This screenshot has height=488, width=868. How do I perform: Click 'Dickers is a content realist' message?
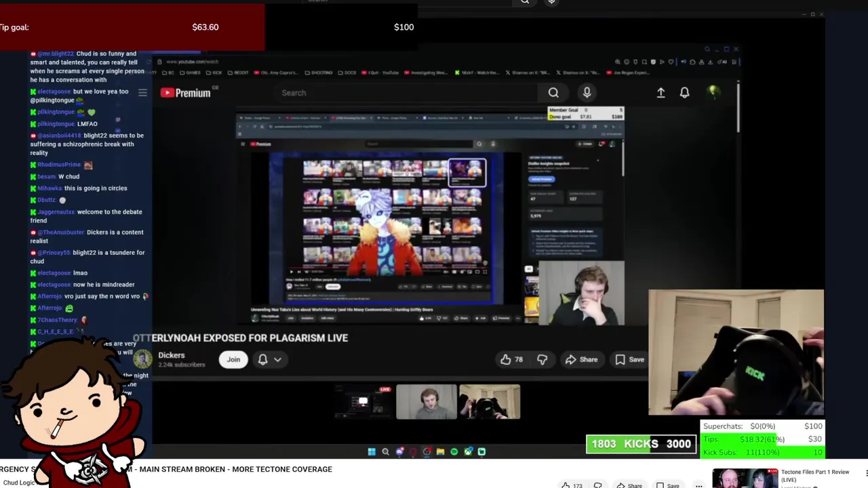87,237
